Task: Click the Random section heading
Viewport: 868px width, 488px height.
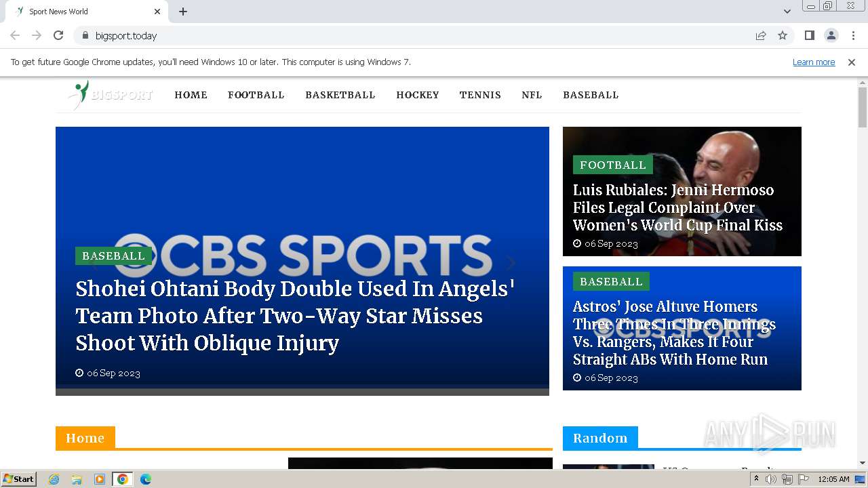Action: pyautogui.click(x=600, y=438)
